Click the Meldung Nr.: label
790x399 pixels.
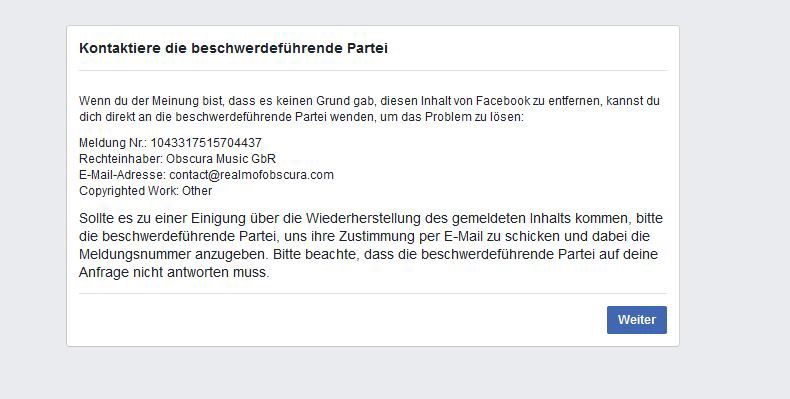113,143
